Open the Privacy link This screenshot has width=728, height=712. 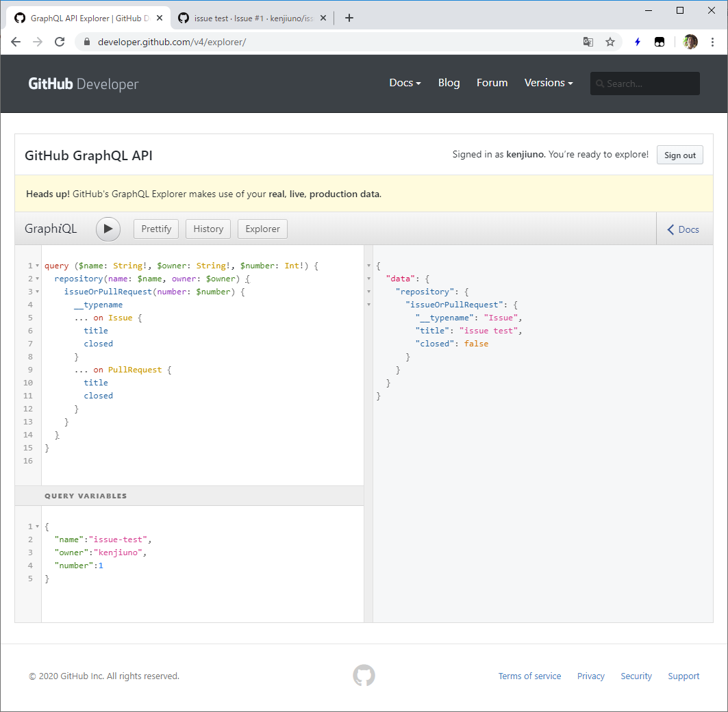click(590, 676)
